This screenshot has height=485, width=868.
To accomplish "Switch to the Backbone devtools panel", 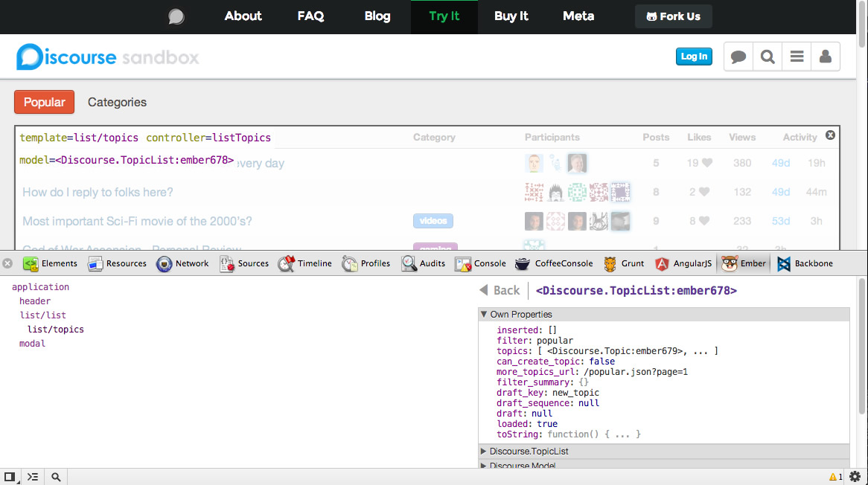I will [805, 263].
